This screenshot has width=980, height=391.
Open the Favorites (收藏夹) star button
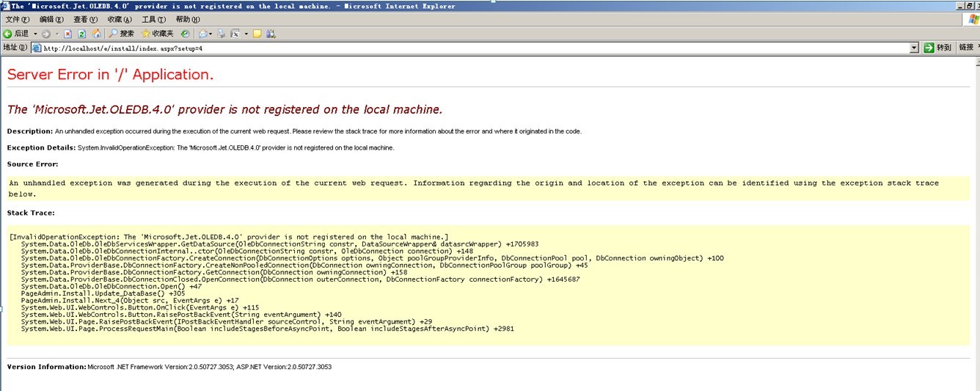[158, 34]
